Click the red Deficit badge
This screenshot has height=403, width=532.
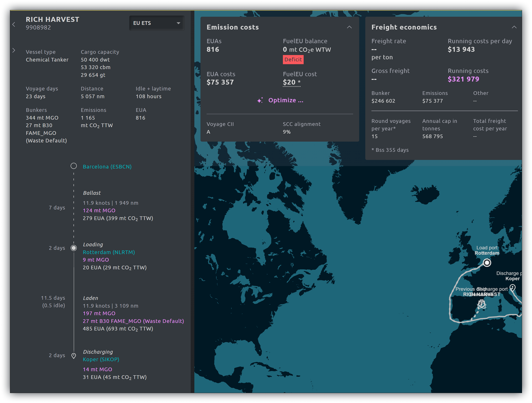[x=293, y=60]
